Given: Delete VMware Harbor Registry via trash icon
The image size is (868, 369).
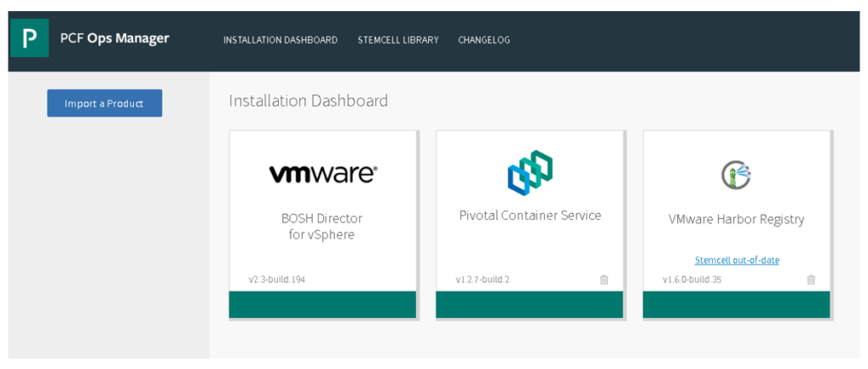Looking at the screenshot, I should click(811, 279).
